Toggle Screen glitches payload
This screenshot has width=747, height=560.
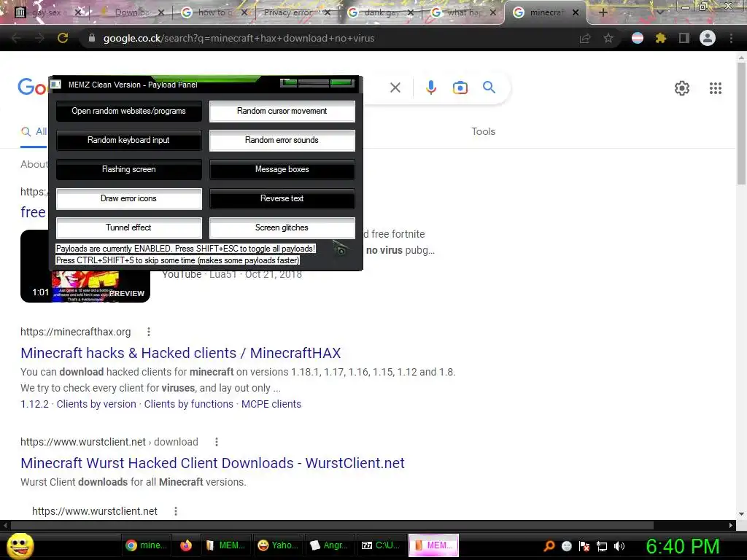click(x=282, y=227)
